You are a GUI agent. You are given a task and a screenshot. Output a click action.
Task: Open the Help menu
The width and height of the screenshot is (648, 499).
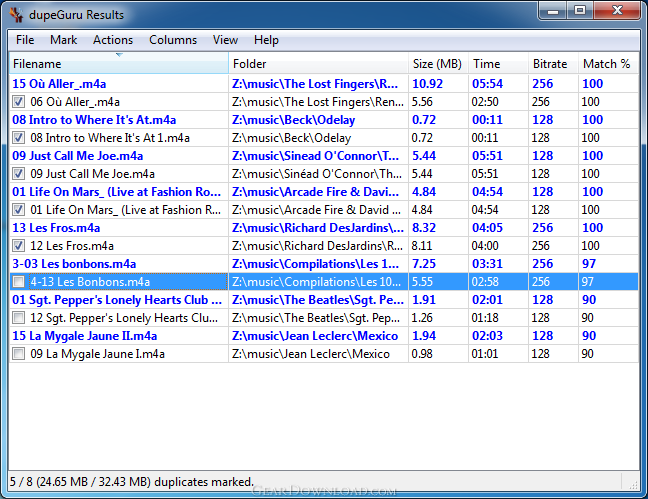[266, 40]
